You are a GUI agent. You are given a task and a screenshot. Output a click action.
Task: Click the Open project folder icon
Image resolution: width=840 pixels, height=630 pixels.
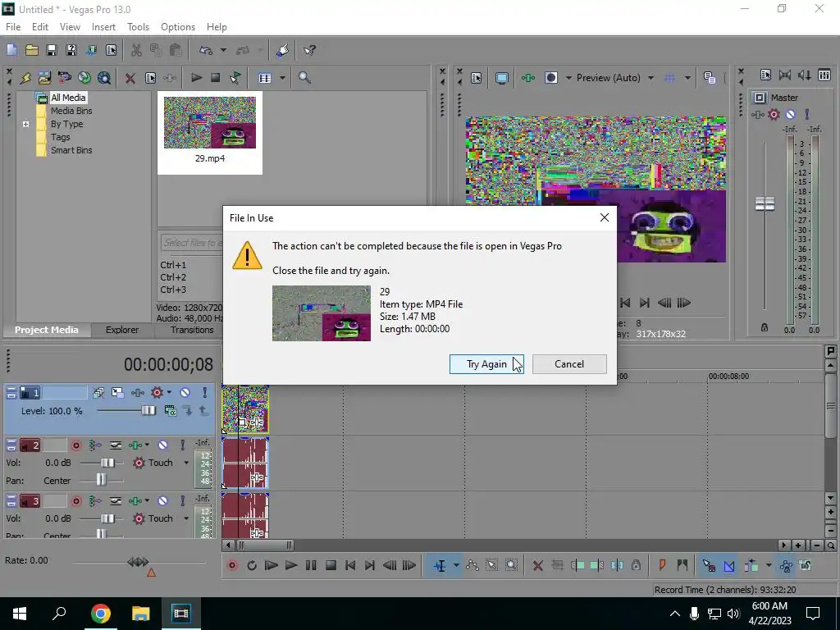32,50
